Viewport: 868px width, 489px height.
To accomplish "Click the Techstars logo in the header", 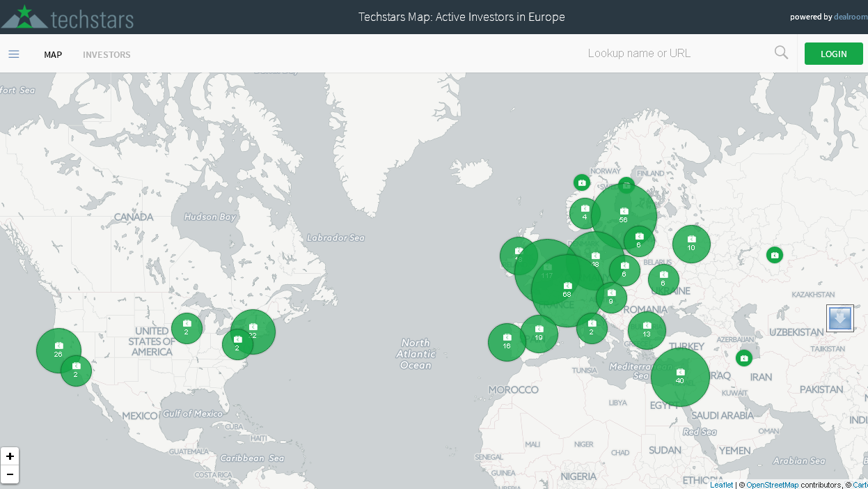I will coord(68,17).
